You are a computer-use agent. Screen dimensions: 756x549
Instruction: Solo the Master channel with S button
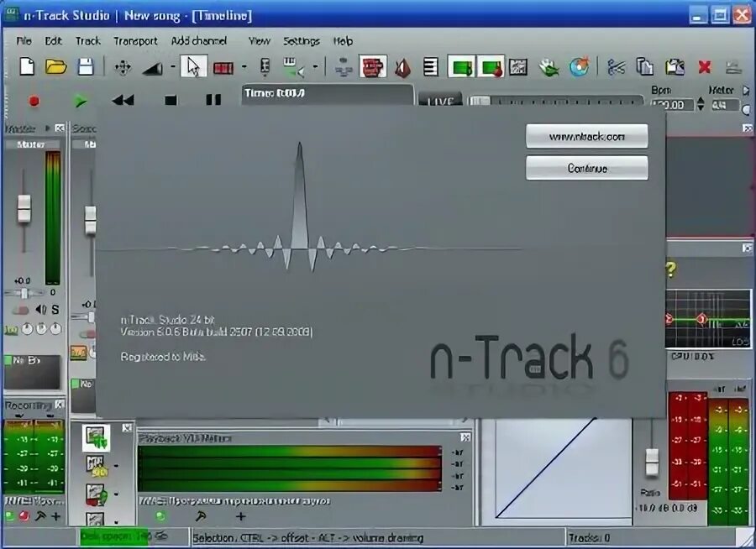55,310
